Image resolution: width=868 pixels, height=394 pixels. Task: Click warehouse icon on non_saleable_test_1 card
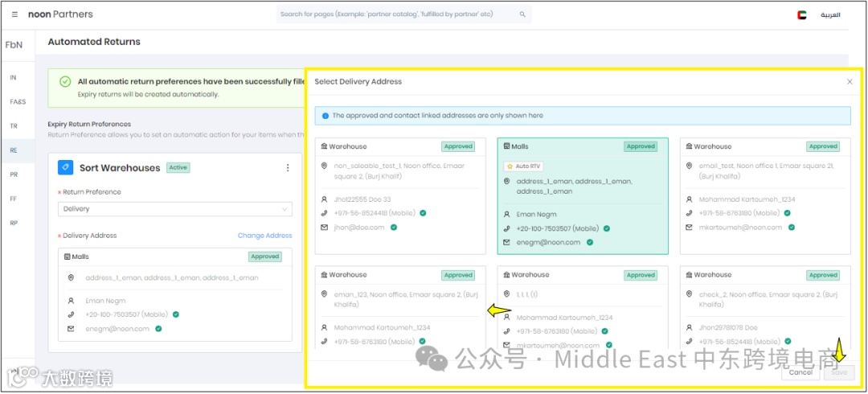click(x=324, y=146)
